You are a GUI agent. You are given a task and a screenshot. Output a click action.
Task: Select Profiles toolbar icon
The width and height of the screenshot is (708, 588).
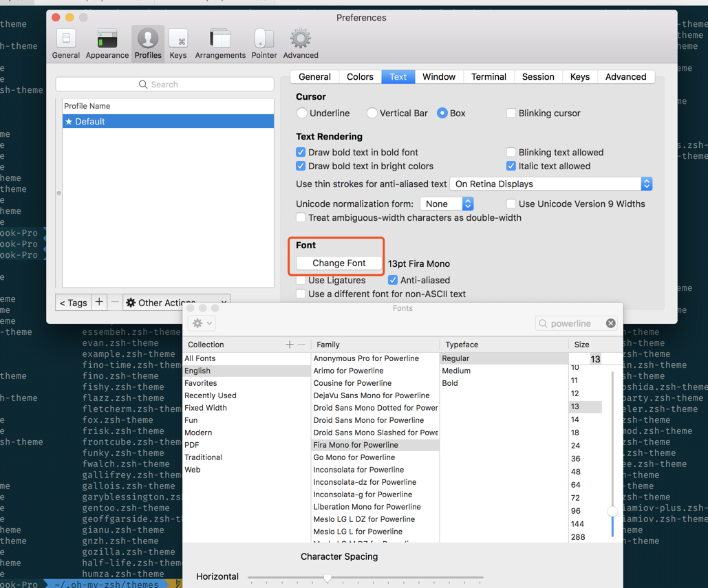coord(148,43)
